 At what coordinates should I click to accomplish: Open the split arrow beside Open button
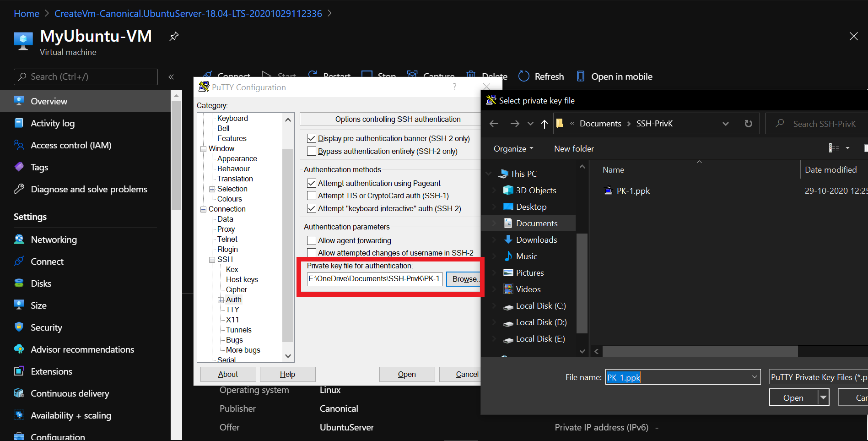pyautogui.click(x=824, y=397)
